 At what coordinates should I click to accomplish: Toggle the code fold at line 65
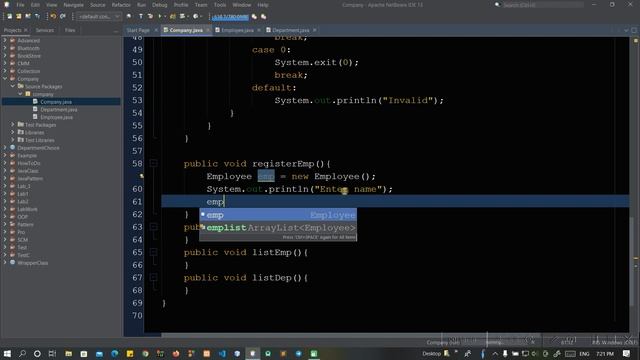click(x=153, y=252)
